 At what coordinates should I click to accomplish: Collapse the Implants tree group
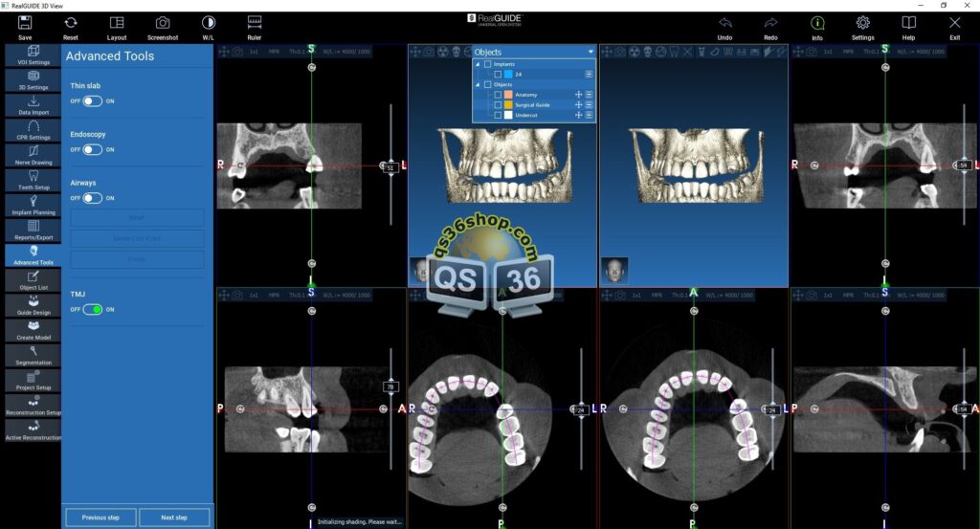tap(479, 64)
